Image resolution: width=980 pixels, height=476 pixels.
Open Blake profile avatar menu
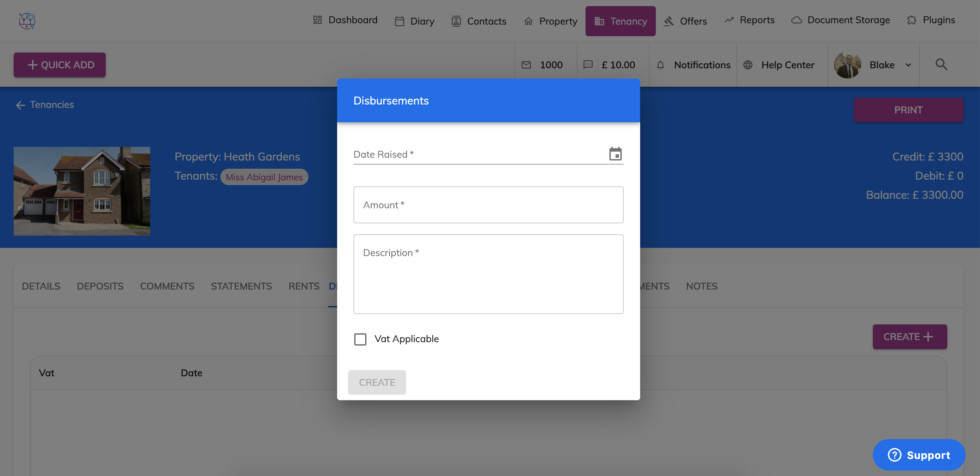coord(847,65)
